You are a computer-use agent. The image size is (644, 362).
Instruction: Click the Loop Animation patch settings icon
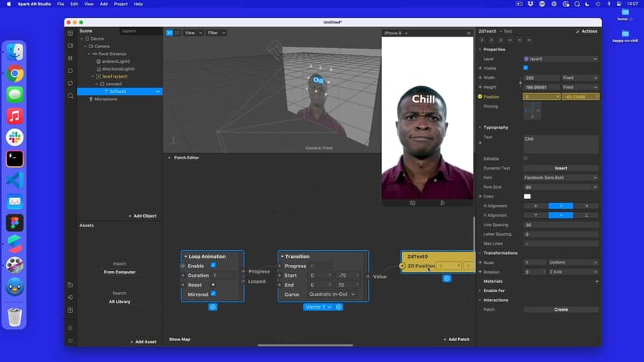213,307
